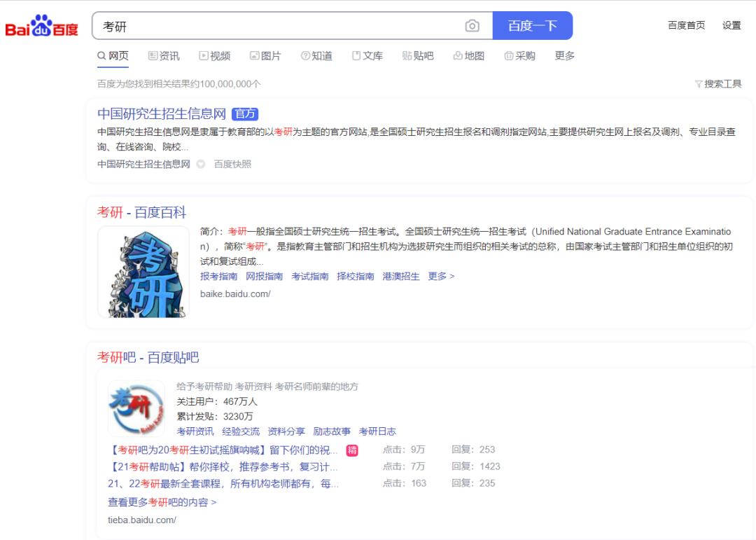Open 报考指南 sublink
The height and width of the screenshot is (540, 756).
tap(218, 277)
